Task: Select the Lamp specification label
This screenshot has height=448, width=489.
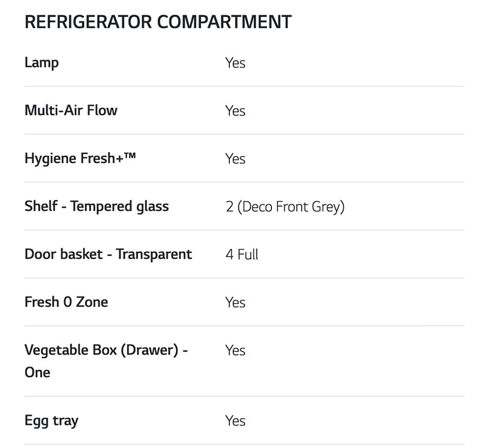Action: tap(42, 62)
